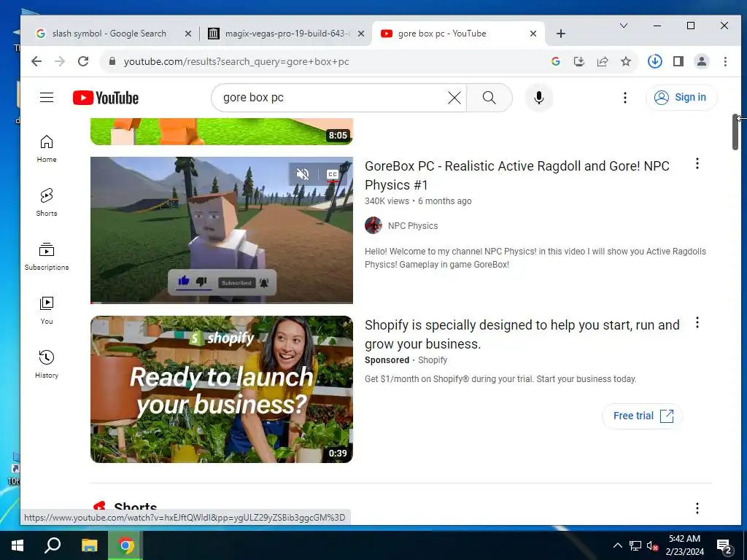
Task: Click the GoreBox PC video thumbnail
Action: (x=222, y=230)
